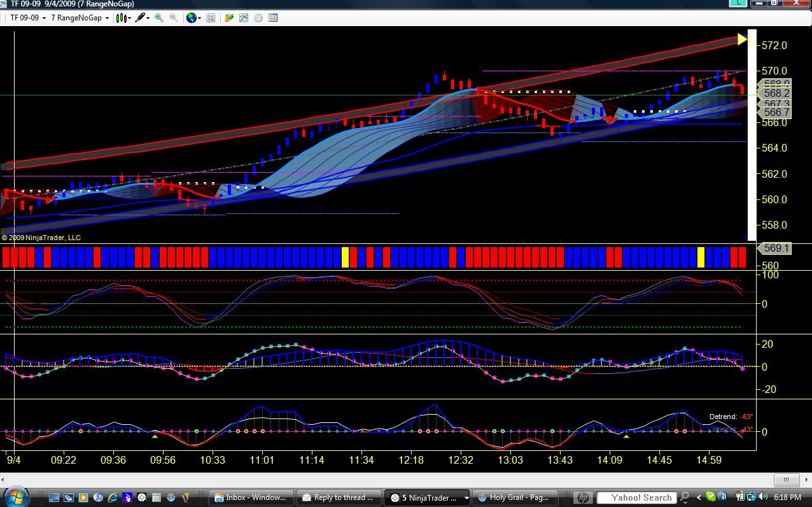This screenshot has width=812, height=507.
Task: Expand the NinjaTrader taskbar group arrow
Action: coord(466,497)
